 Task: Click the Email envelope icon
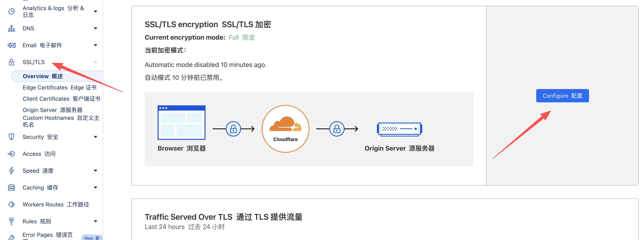click(x=11, y=45)
